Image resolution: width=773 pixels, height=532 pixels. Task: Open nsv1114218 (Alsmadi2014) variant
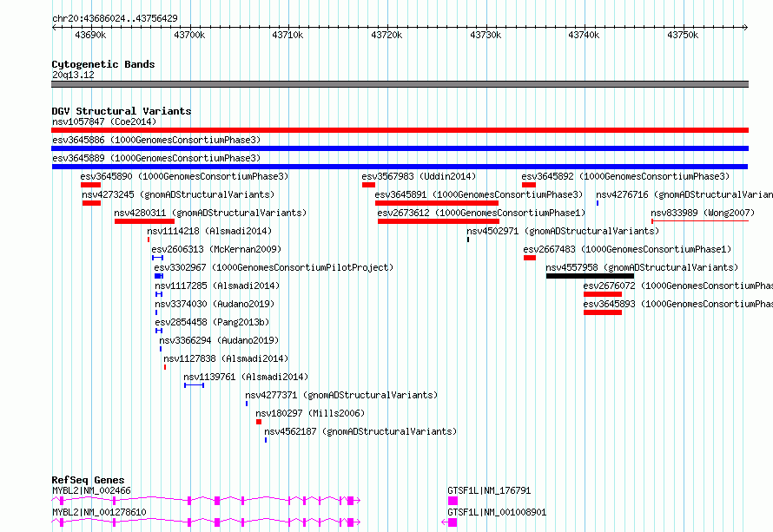209,231
